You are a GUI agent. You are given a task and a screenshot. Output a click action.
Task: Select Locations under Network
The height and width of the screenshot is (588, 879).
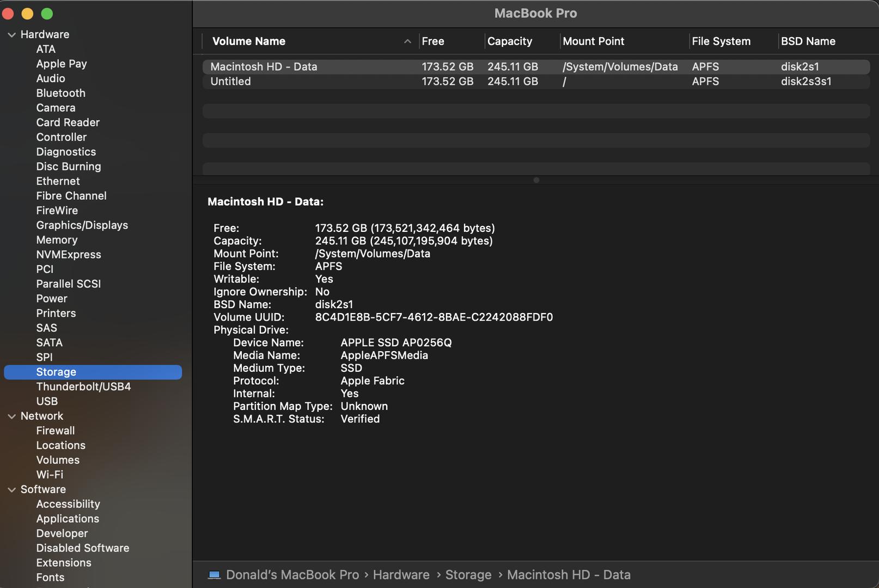coord(60,446)
